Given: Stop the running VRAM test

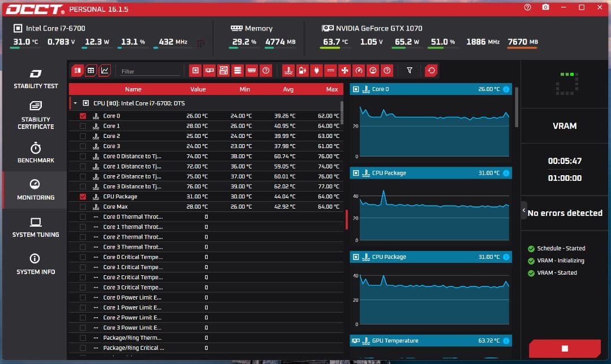Looking at the screenshot, I should [x=565, y=348].
